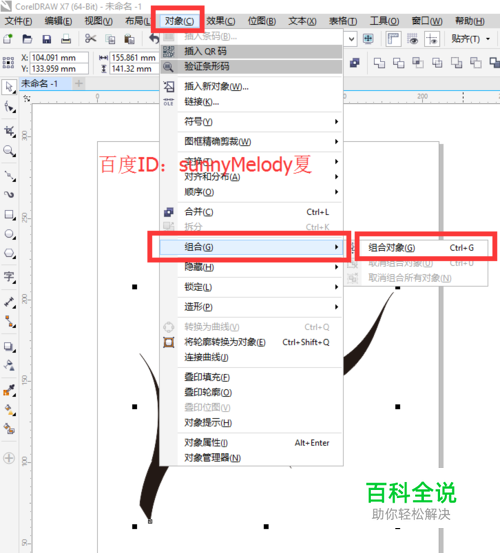Click the Print icon
Image resolution: width=500 pixels, height=553 pixels.
coord(66,39)
